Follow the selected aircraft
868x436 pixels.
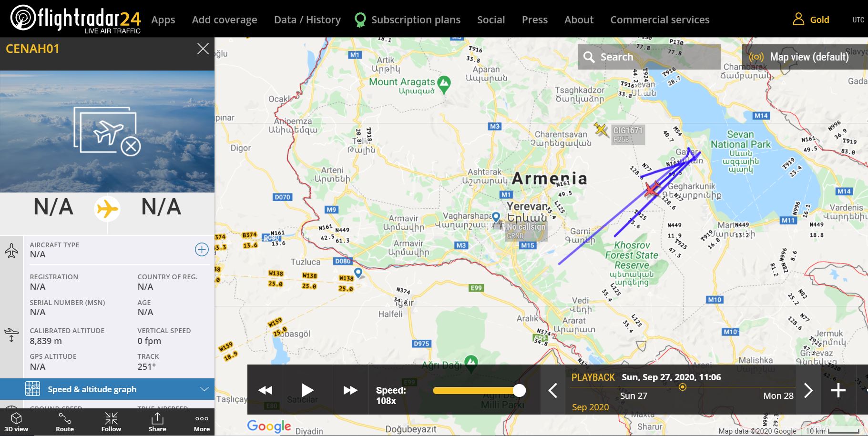coord(111,422)
